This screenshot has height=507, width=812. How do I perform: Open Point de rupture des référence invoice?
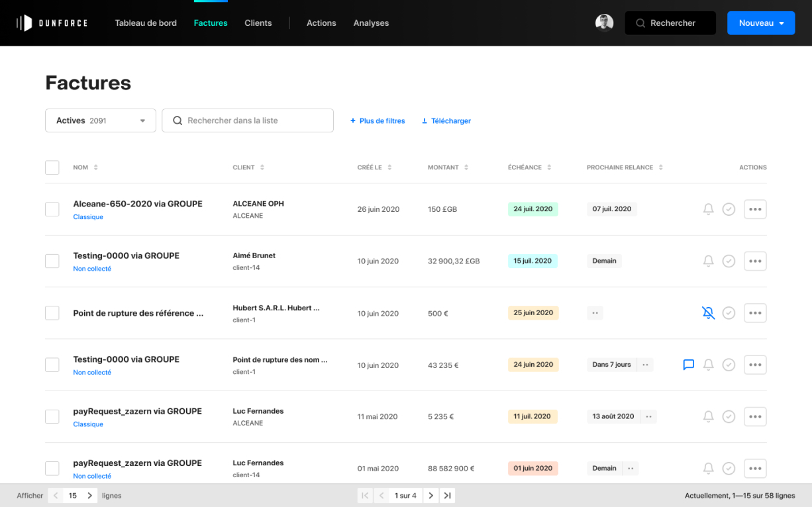(138, 313)
